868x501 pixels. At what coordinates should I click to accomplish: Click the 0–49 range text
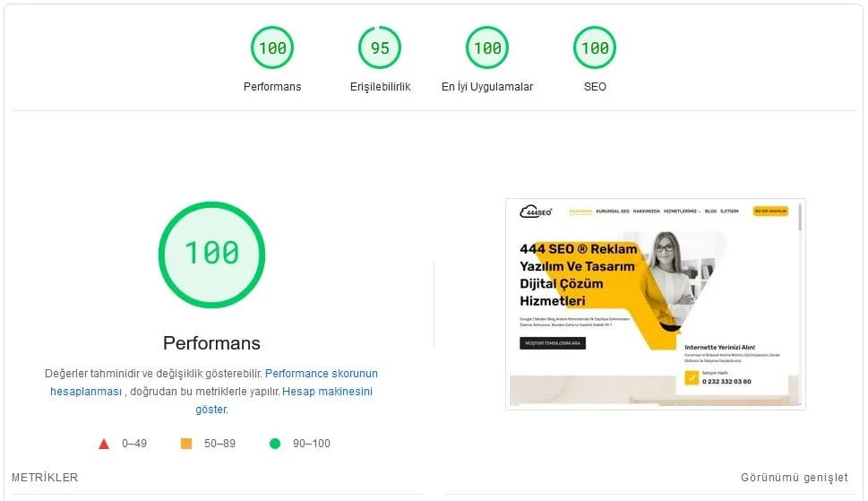click(134, 444)
